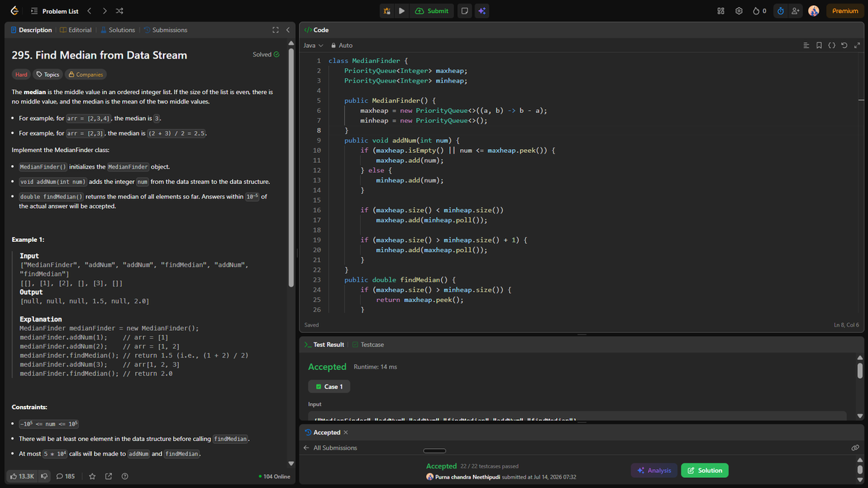
Task: Switch to the Editorial tab
Action: [76, 30]
